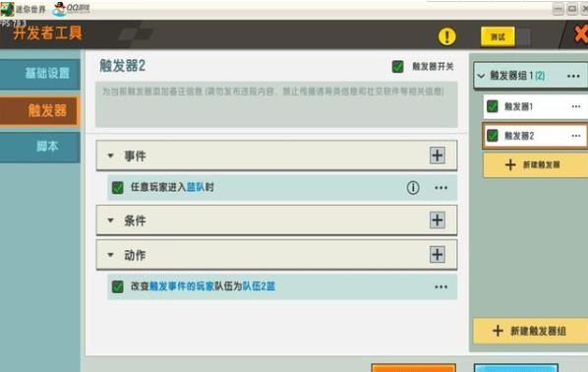Switch to the 脚本 script tab
This screenshot has width=588, height=372.
point(39,147)
